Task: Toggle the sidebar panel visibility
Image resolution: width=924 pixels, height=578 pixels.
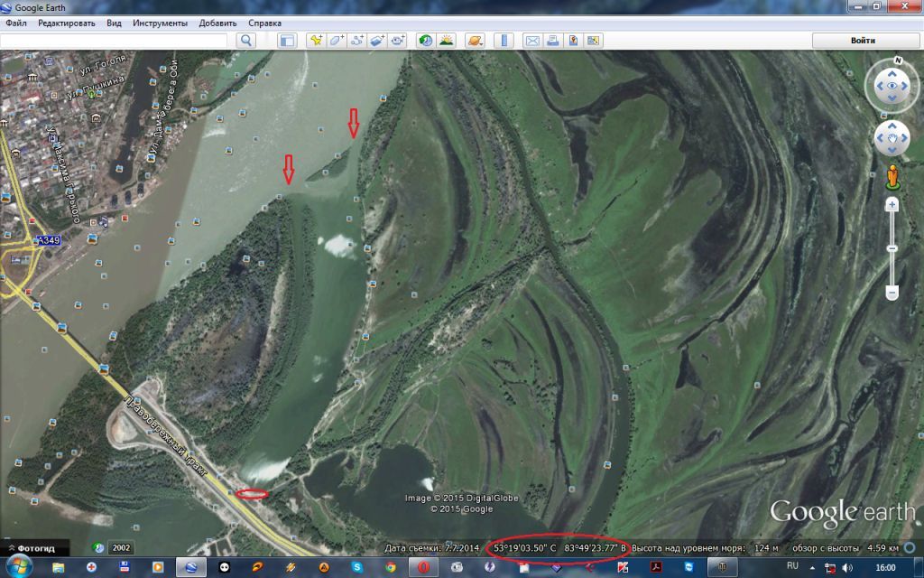Action: (287, 41)
